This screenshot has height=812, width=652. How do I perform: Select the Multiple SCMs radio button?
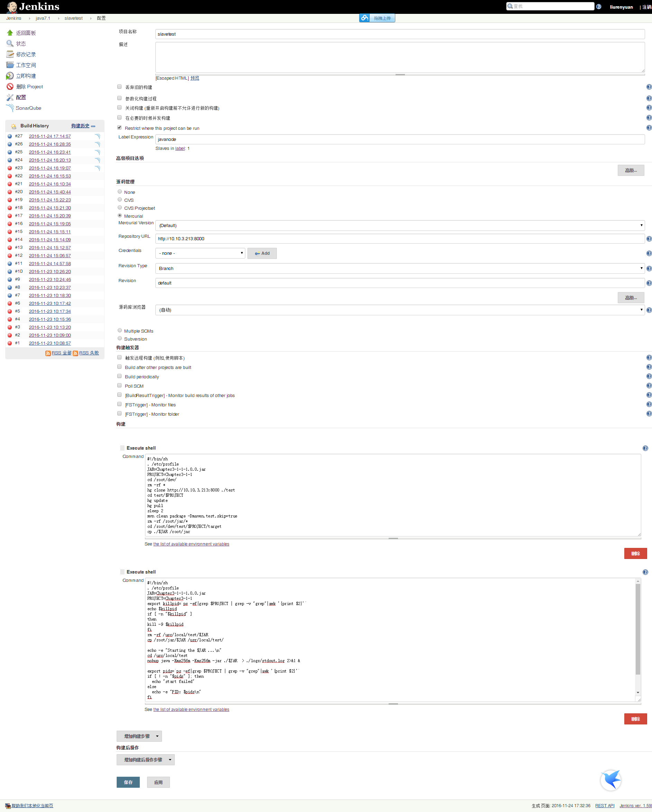120,331
